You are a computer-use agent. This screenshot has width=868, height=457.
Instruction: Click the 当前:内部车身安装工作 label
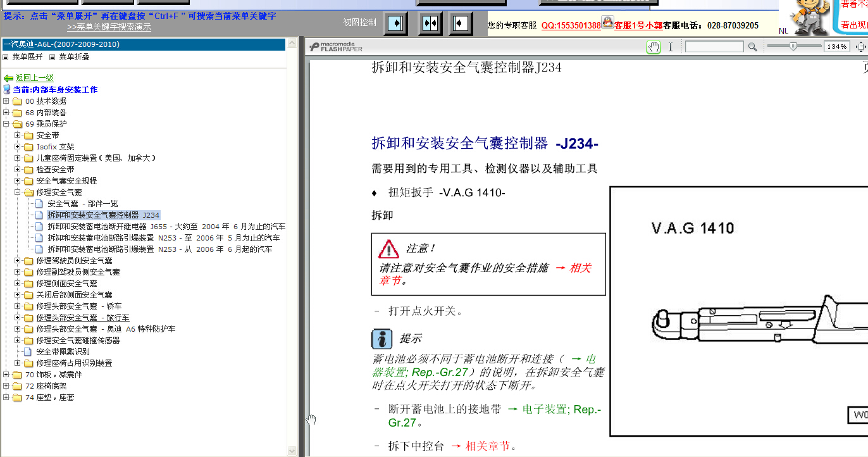tap(55, 90)
